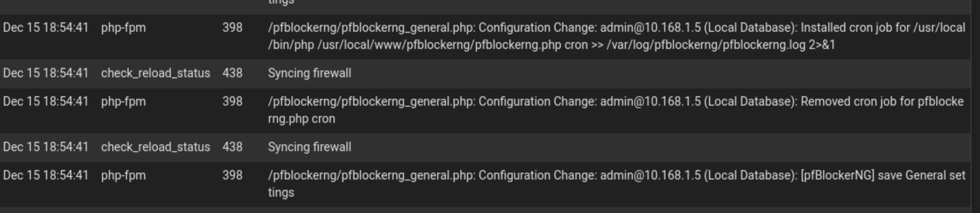Click the "[pfBlockerNG] save General settings" message
Image resolution: width=980 pixels, height=213 pixels.
coord(616,184)
